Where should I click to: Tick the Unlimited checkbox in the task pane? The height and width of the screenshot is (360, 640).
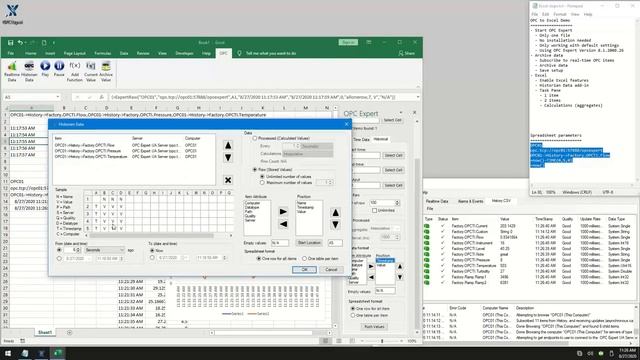(x=374, y=210)
